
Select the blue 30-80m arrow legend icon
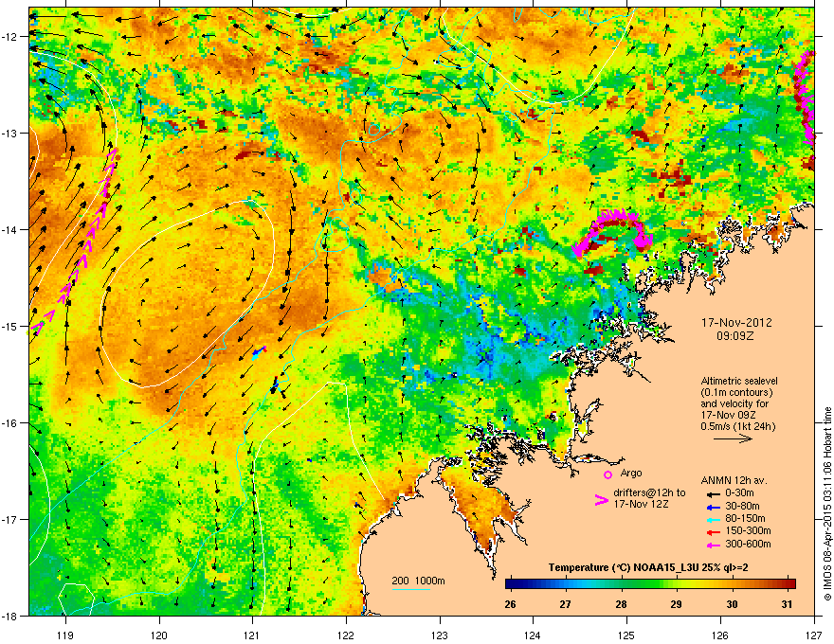pyautogui.click(x=713, y=507)
